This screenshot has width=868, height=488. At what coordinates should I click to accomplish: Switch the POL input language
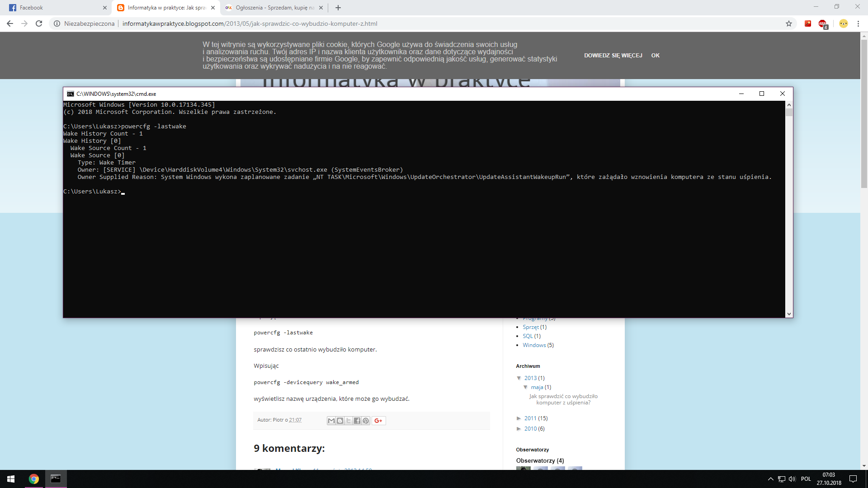806,479
